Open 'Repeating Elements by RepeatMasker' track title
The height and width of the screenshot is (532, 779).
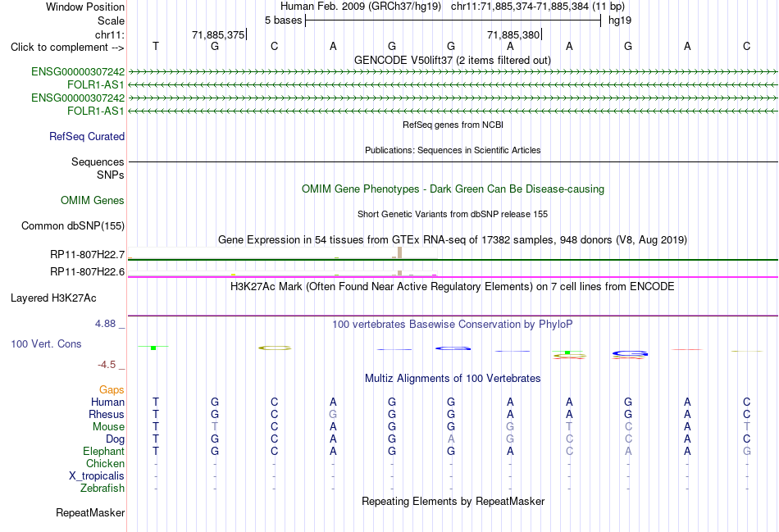(x=453, y=501)
